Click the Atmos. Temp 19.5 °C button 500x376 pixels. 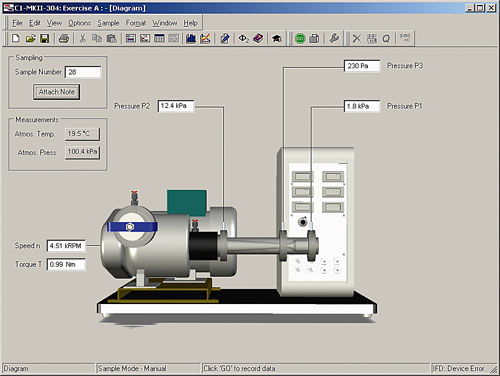click(x=82, y=134)
